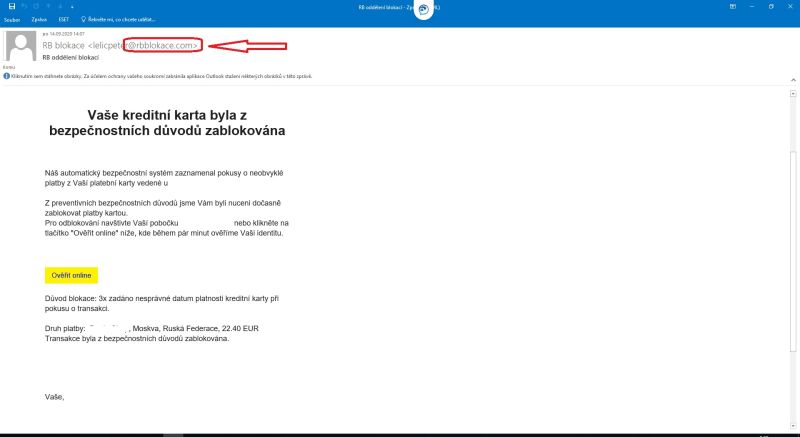Viewport: 800px width, 437px height.
Task: Click the line Důvod blokace: 3x zadáno nesprávné
Action: click(162, 303)
